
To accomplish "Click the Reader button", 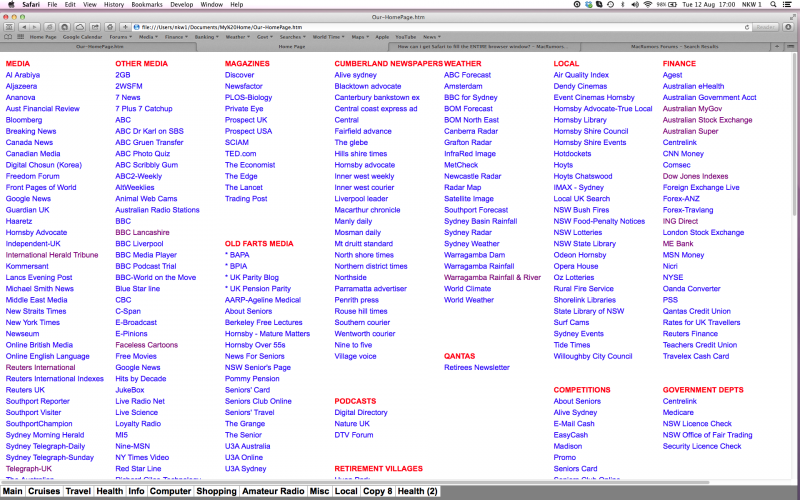I will (x=765, y=27).
